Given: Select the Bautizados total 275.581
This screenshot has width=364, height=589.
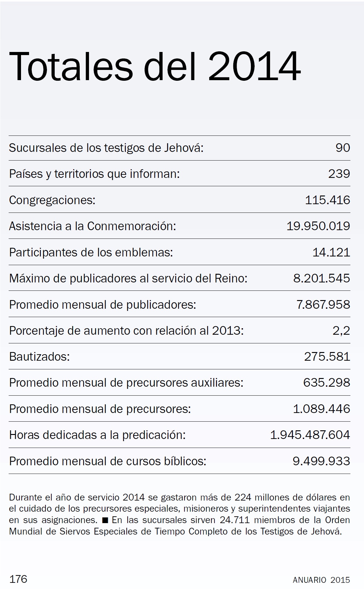Looking at the screenshot, I should coord(327,357).
